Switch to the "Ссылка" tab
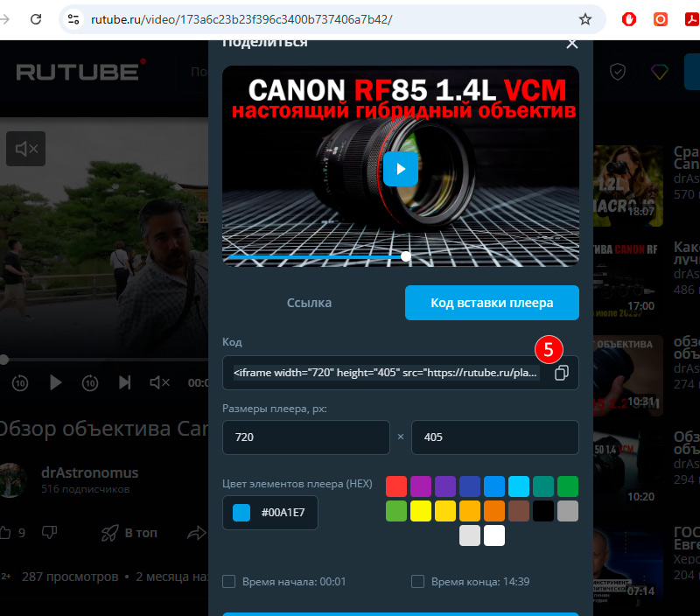Image resolution: width=700 pixels, height=616 pixels. (x=309, y=303)
